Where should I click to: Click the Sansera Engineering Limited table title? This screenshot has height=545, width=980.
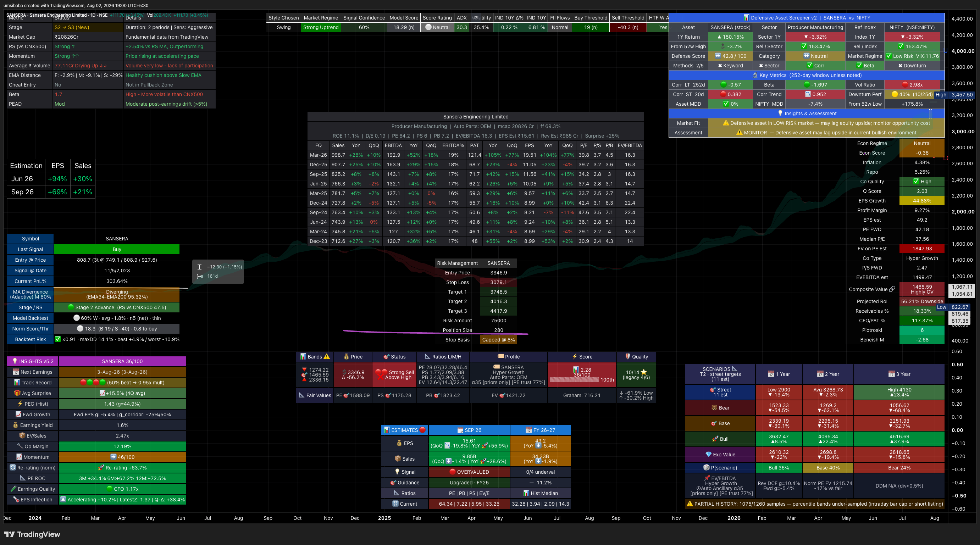point(476,116)
